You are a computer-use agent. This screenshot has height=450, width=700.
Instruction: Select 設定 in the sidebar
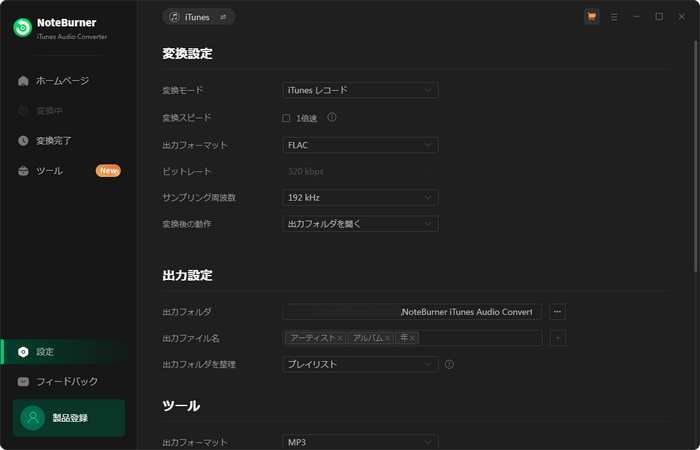[69, 352]
